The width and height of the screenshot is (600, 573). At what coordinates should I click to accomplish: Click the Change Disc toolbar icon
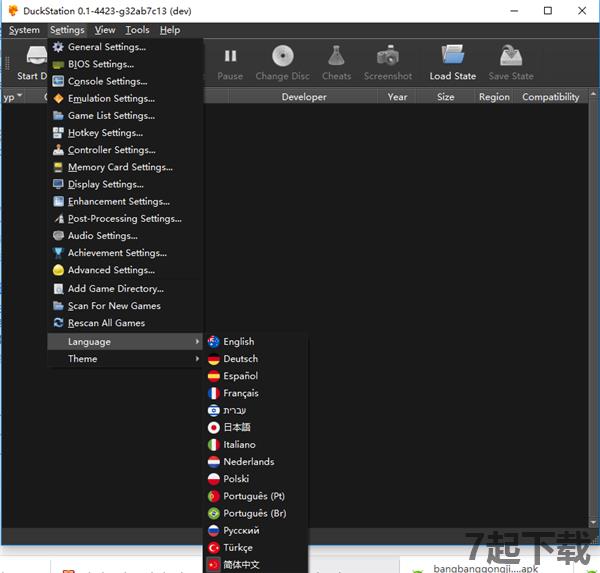(282, 56)
